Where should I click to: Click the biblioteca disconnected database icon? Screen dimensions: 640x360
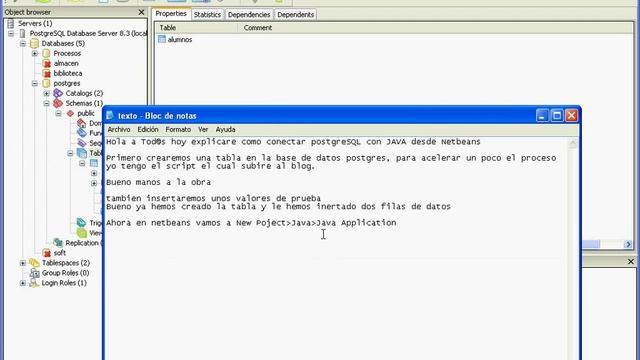pyautogui.click(x=47, y=73)
